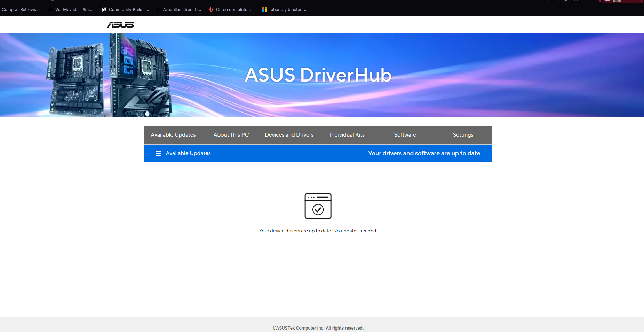Screen dimensions: 644x332
Task: Click the ASUS logo in header
Action: point(120,25)
